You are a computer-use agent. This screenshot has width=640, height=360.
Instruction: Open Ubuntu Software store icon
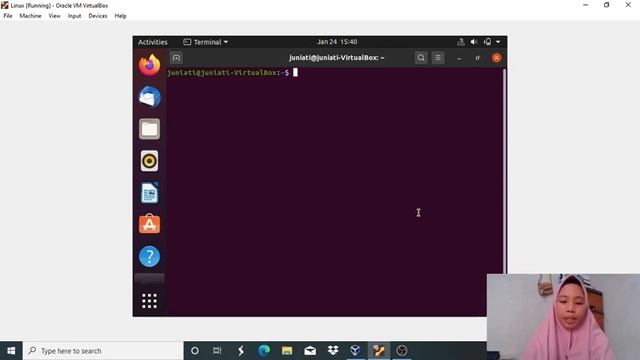149,224
